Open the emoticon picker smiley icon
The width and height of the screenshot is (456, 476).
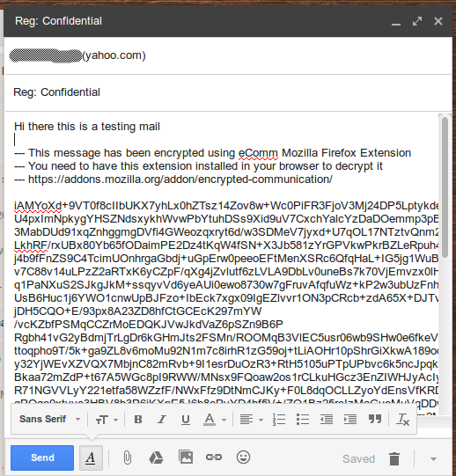coord(243,457)
